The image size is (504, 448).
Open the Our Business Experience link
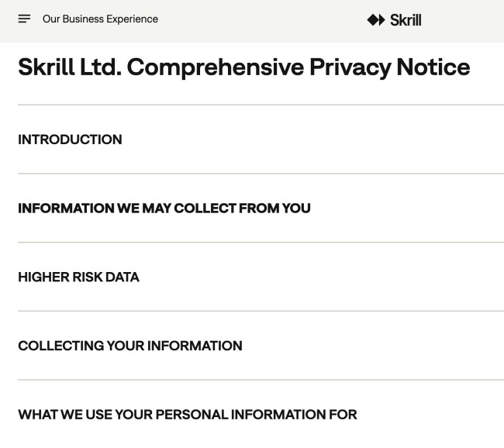[100, 19]
